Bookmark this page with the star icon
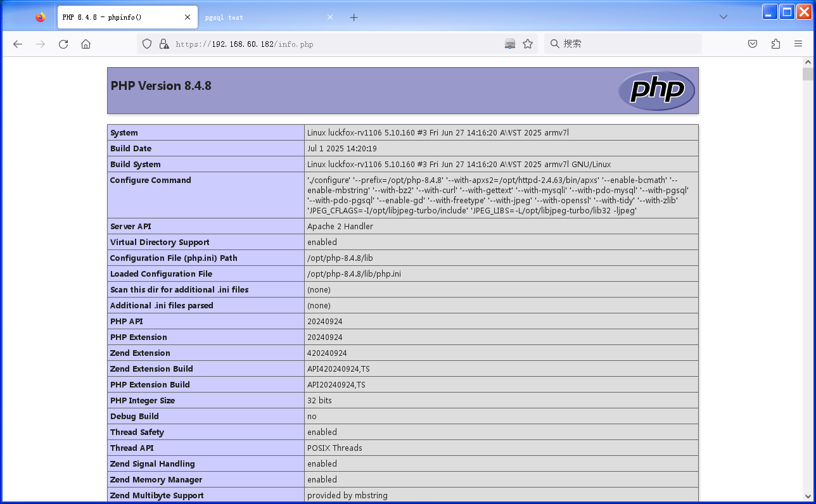Viewport: 816px width, 504px height. coord(528,44)
